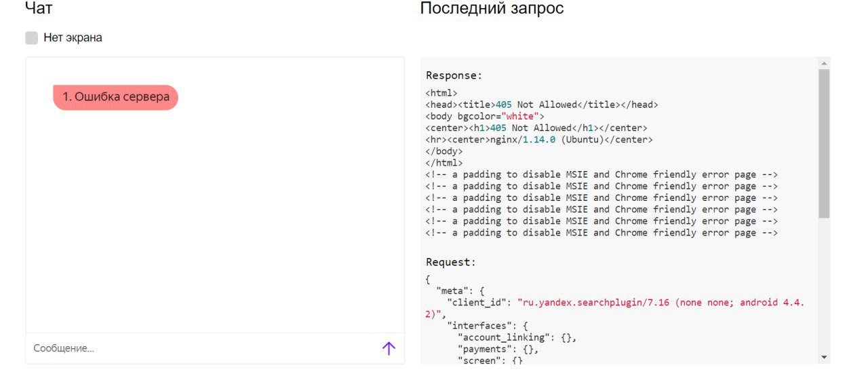
Task: Click the "Response:" label
Action: [454, 75]
